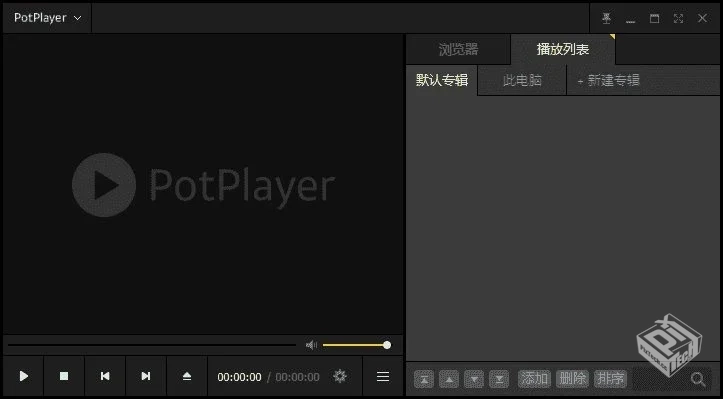The image size is (723, 399).
Task: Move the selected item down
Action: pos(474,379)
